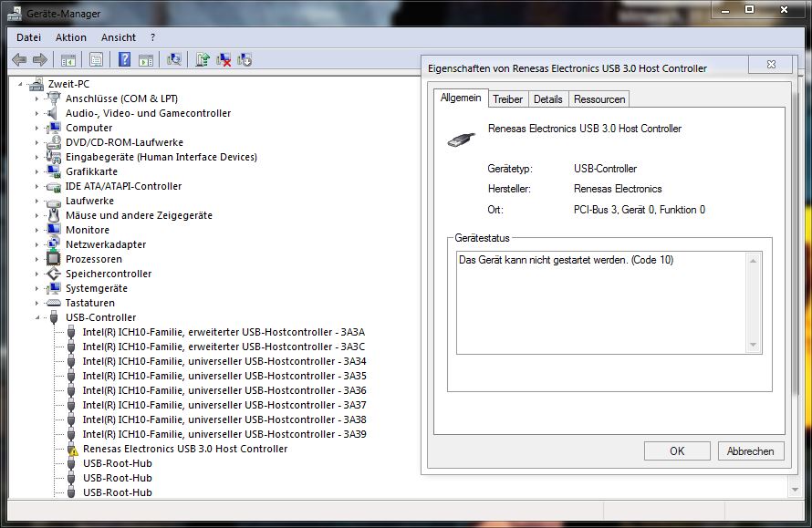Click the Prozessoren category icon

click(x=53, y=259)
